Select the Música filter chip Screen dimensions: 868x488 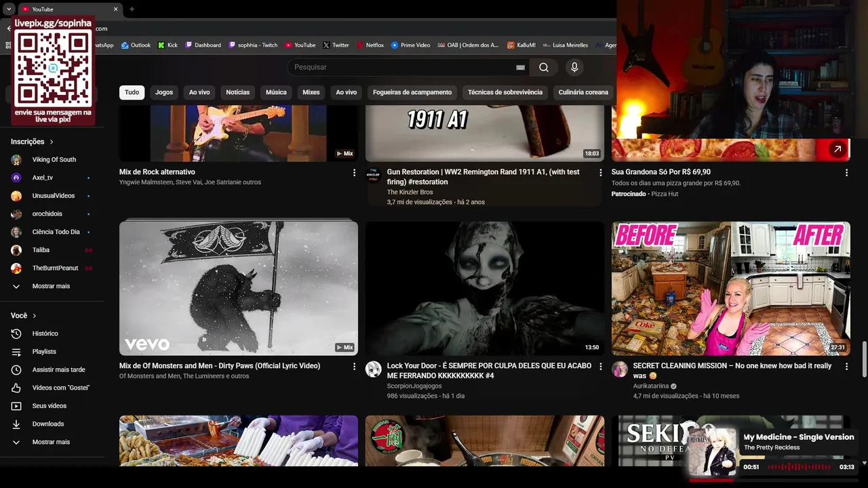(x=276, y=92)
